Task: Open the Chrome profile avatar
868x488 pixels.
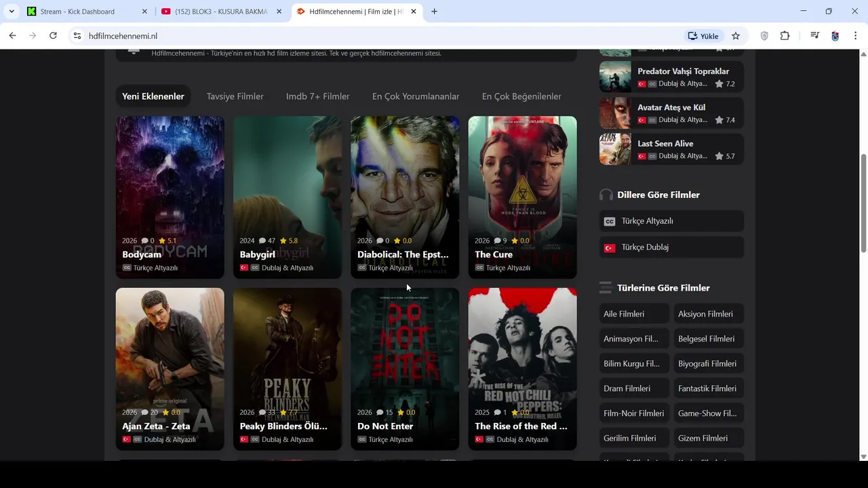Action: pyautogui.click(x=835, y=36)
